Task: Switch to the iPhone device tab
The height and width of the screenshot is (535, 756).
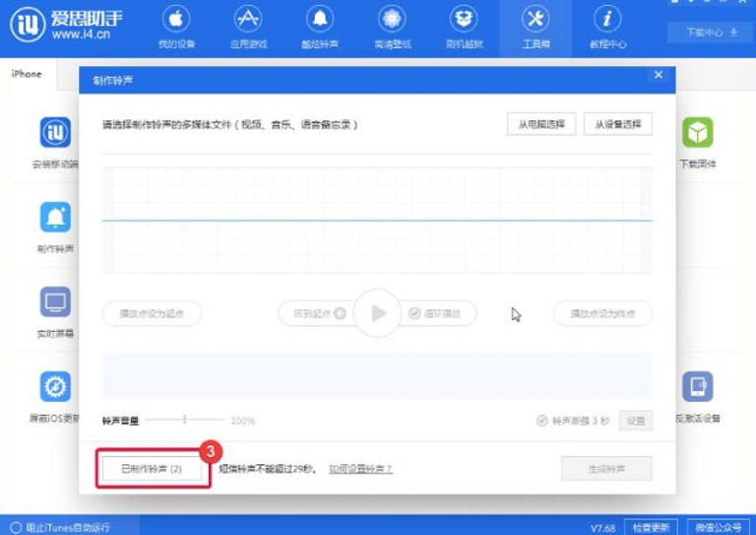Action: pos(27,74)
